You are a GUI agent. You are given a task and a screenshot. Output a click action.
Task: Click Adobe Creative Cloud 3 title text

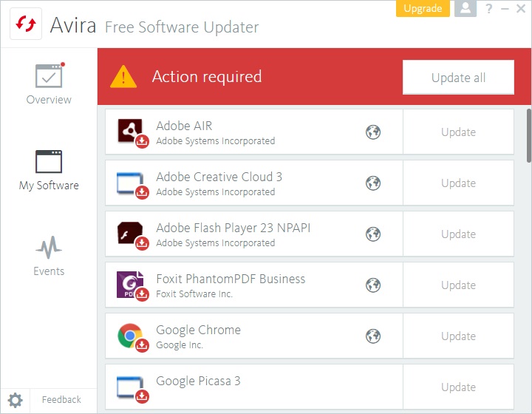pos(219,177)
